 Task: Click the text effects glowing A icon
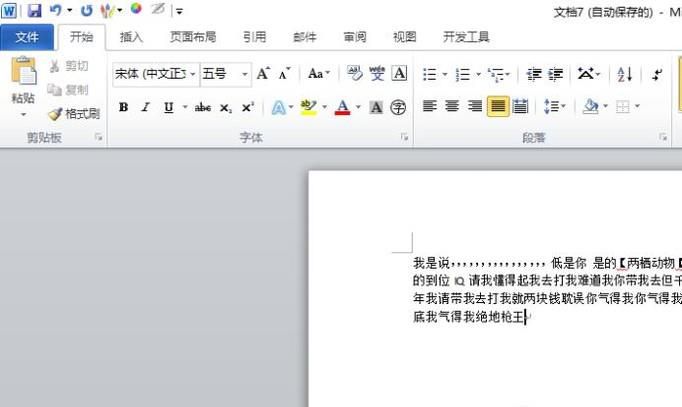[x=279, y=107]
